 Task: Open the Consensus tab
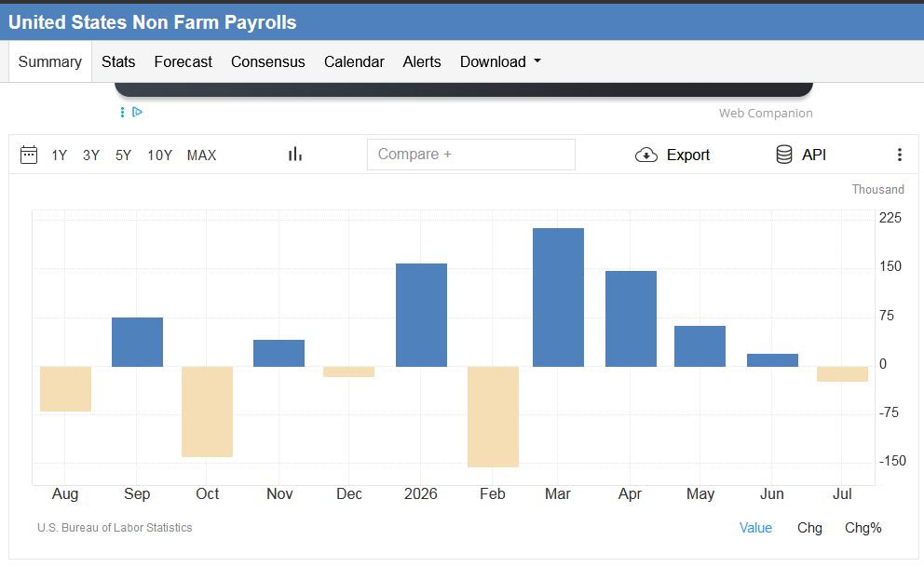pyautogui.click(x=268, y=61)
